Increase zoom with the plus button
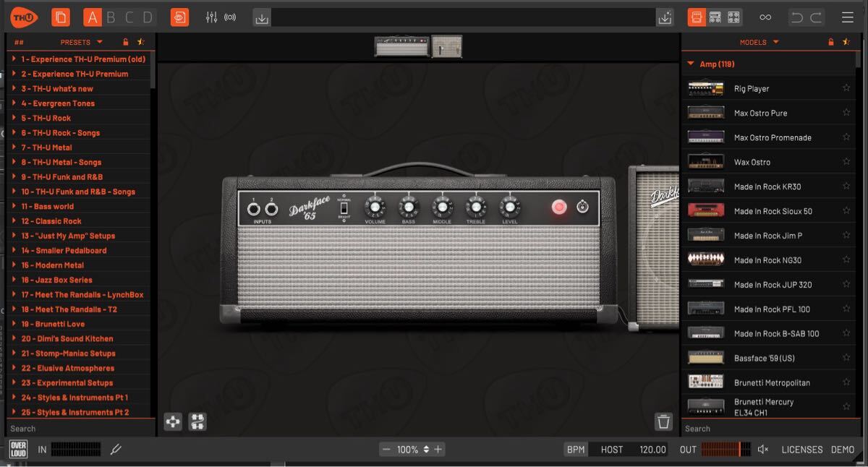 pos(438,450)
